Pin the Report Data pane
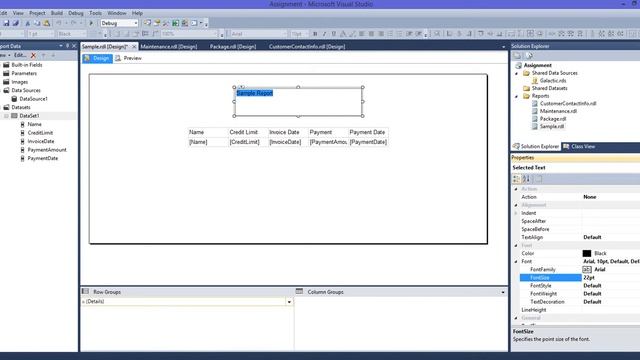Viewport: 640px width, 360px height. point(67,46)
